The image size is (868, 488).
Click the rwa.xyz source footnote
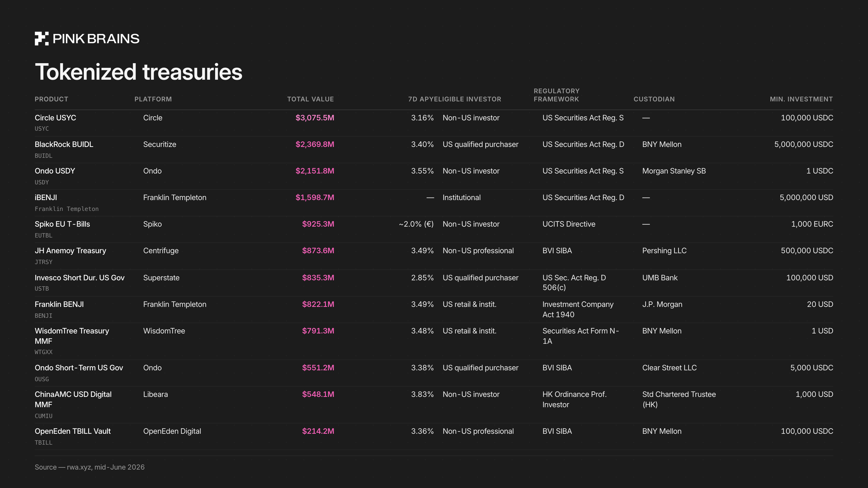(x=90, y=467)
